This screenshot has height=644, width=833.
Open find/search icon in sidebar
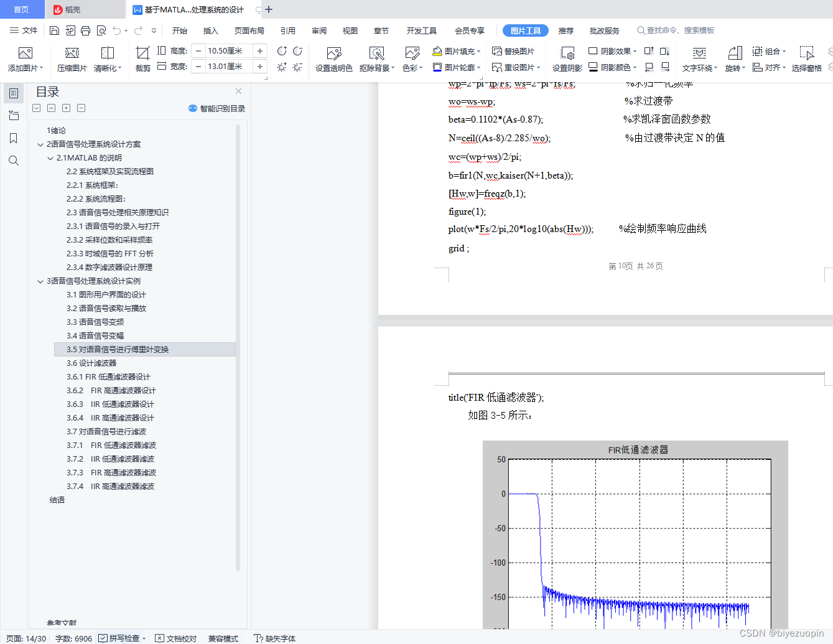14,161
